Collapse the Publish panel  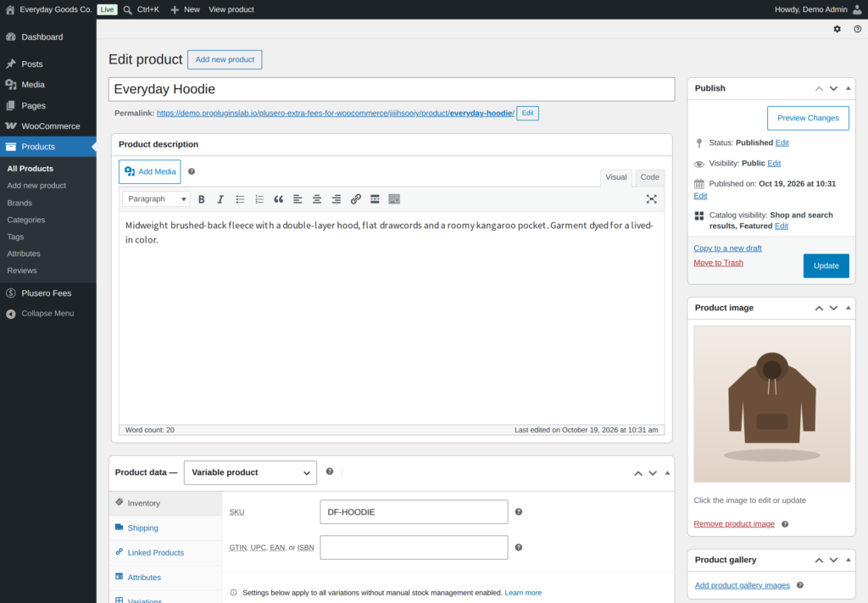click(848, 88)
